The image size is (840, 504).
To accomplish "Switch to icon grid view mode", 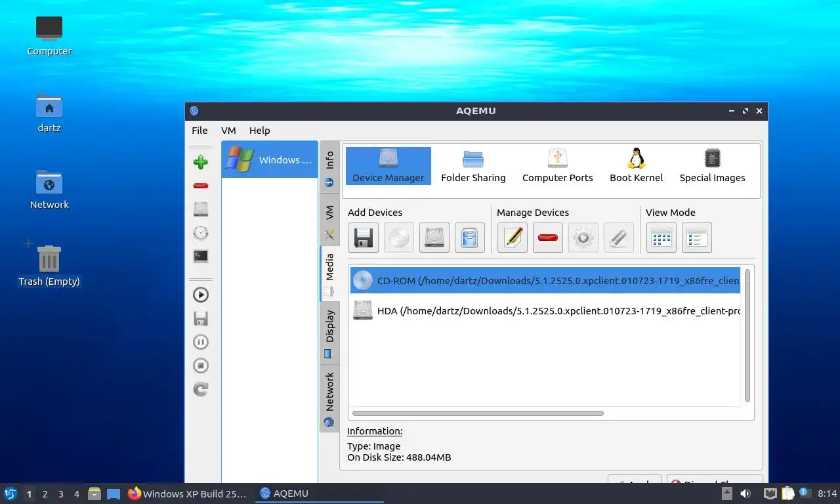I will [x=661, y=238].
